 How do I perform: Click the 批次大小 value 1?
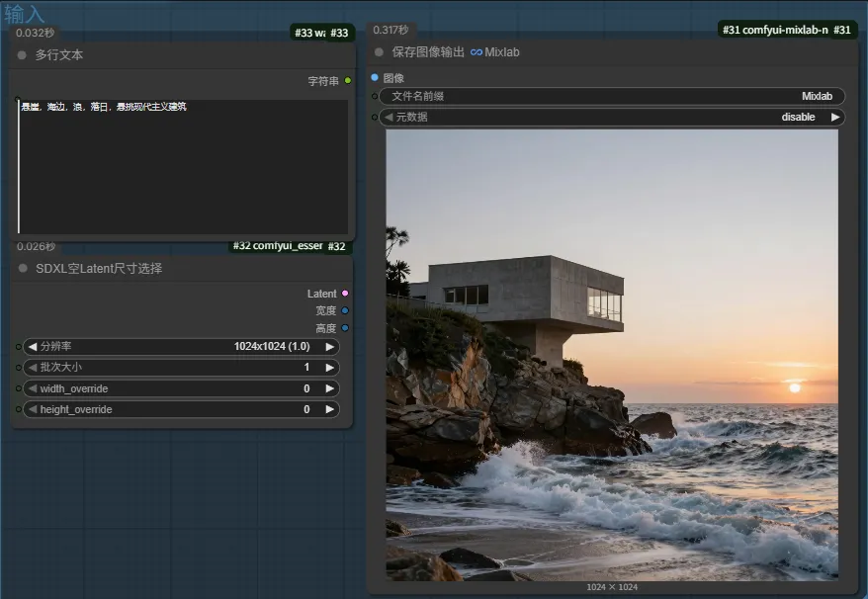point(306,367)
